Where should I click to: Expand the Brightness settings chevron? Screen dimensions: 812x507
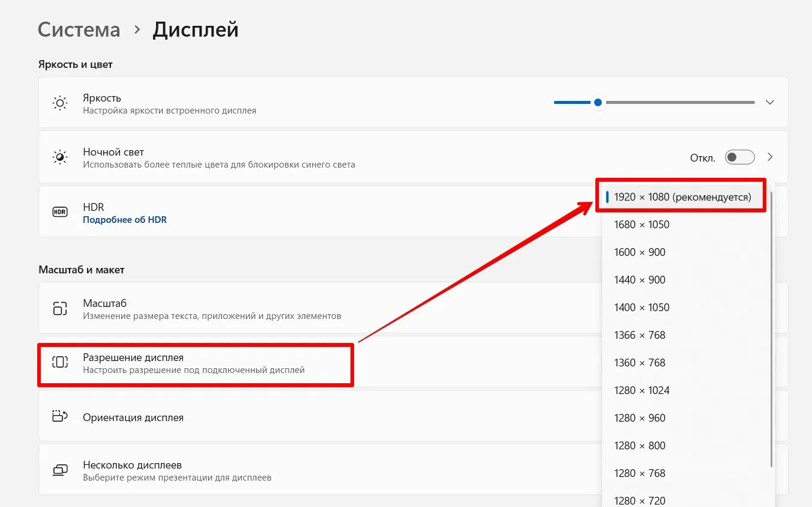point(770,103)
